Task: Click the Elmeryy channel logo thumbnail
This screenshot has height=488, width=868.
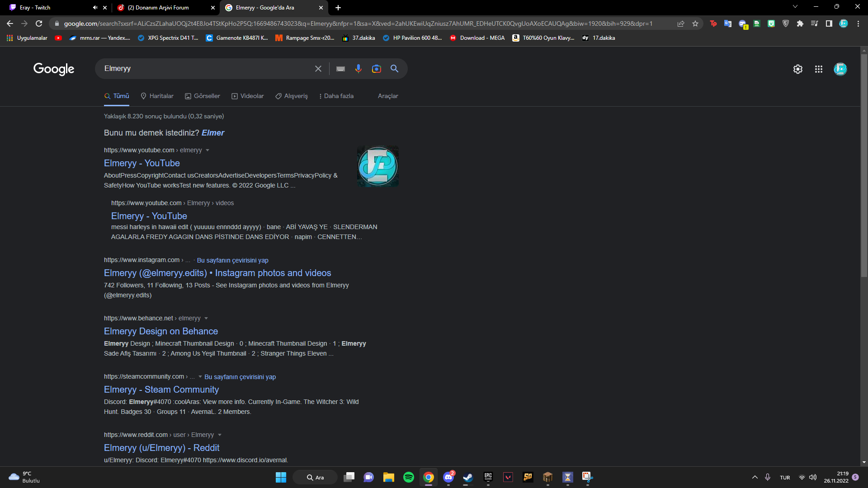Action: (378, 166)
